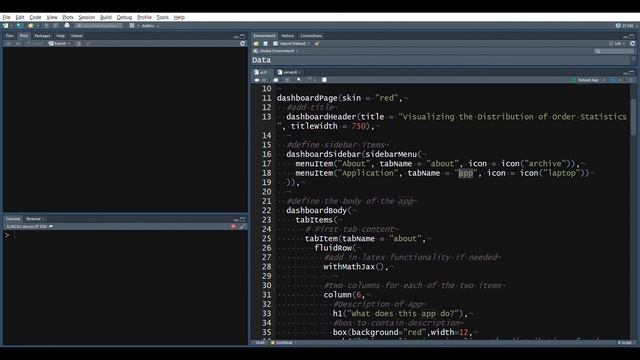Switch to the Packages tab
Viewport: 640px width, 360px height.
point(42,36)
